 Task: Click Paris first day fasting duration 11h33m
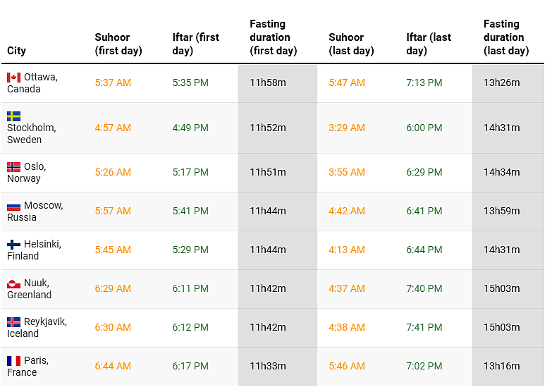coord(268,367)
